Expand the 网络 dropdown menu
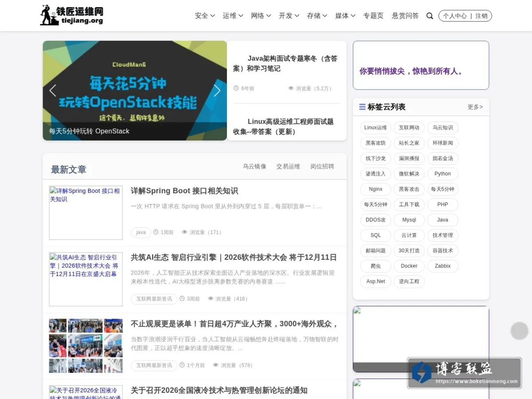 (x=261, y=16)
